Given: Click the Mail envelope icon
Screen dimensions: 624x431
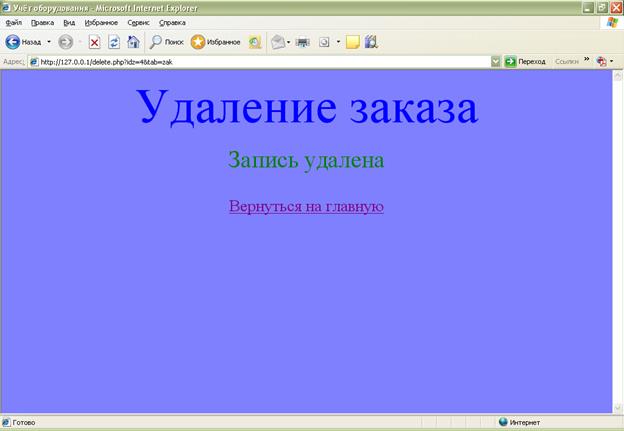Looking at the screenshot, I should click(x=278, y=42).
